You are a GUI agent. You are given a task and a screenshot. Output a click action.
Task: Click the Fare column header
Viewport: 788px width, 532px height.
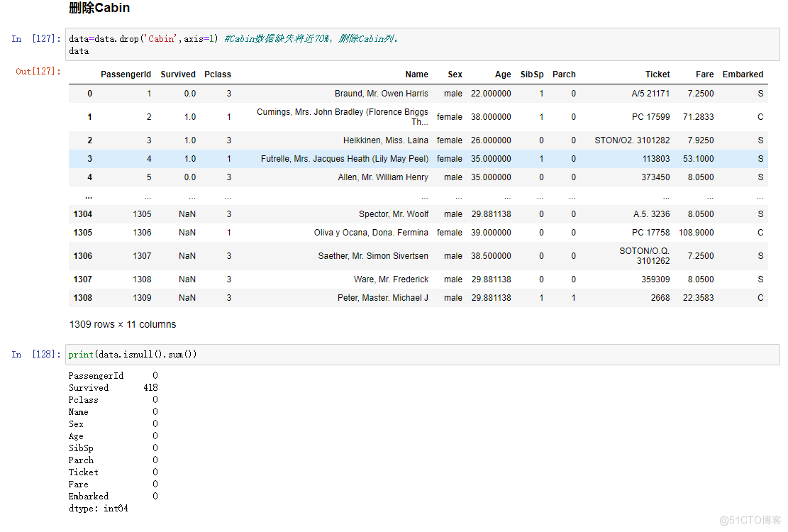(704, 74)
